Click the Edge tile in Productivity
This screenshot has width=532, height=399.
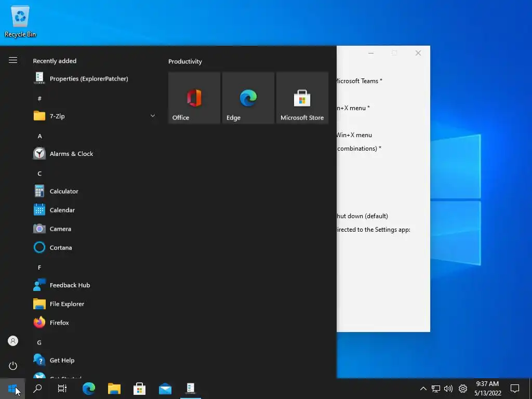point(248,98)
